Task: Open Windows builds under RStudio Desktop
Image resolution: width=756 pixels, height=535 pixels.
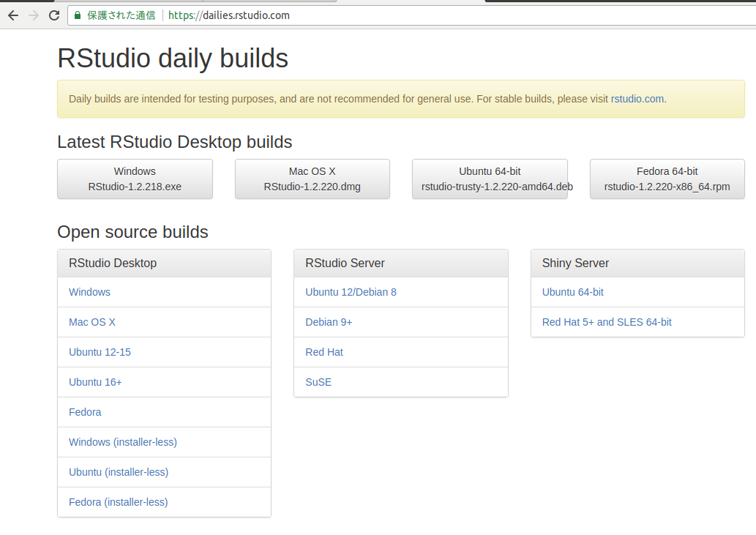Action: pyautogui.click(x=89, y=292)
